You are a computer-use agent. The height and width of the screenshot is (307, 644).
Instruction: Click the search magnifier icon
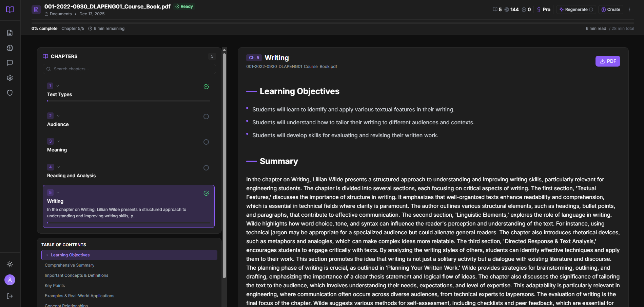click(x=48, y=69)
